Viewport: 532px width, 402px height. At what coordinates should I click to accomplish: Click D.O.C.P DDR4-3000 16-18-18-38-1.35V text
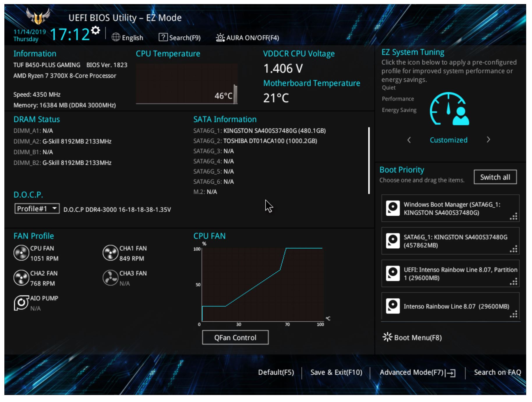[117, 210]
